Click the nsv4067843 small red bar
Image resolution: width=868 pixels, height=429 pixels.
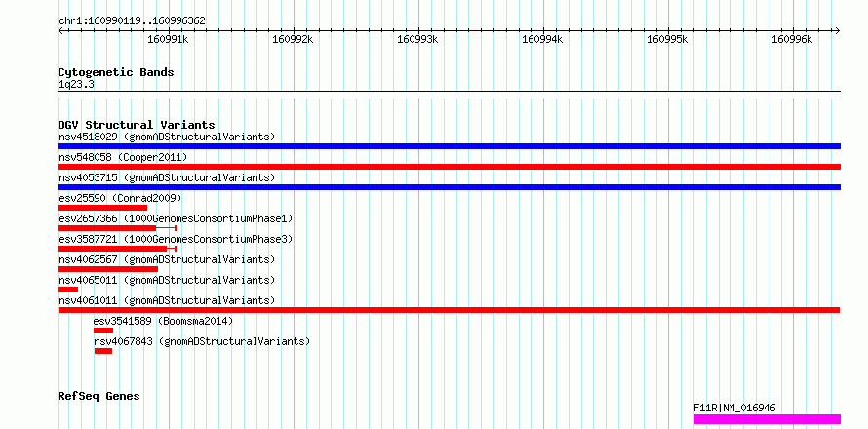103,351
